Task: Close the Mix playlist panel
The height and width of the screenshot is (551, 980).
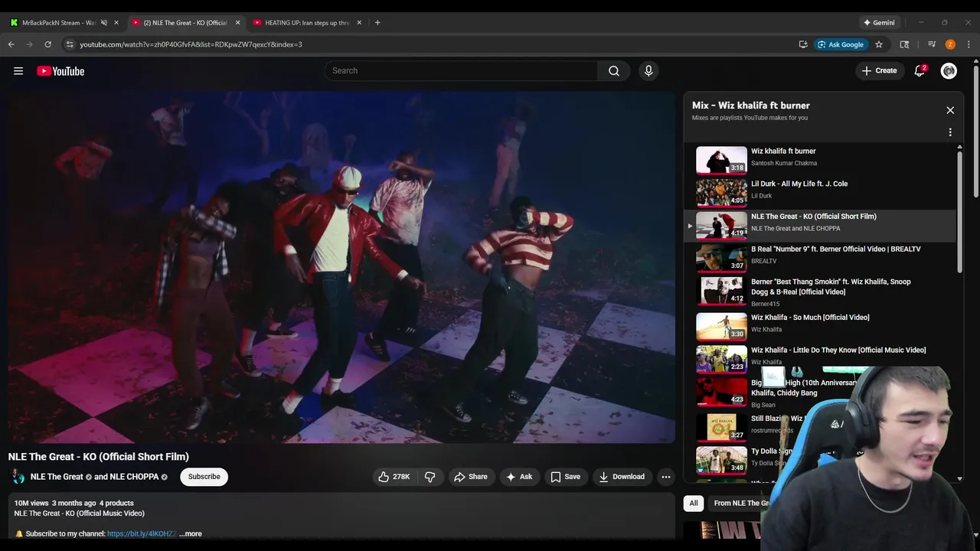Action: click(950, 110)
